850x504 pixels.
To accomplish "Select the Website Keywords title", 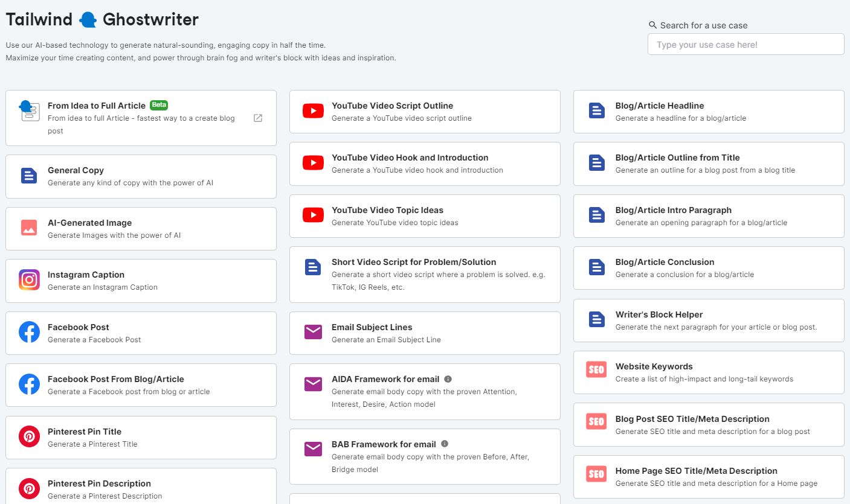I will pyautogui.click(x=654, y=366).
